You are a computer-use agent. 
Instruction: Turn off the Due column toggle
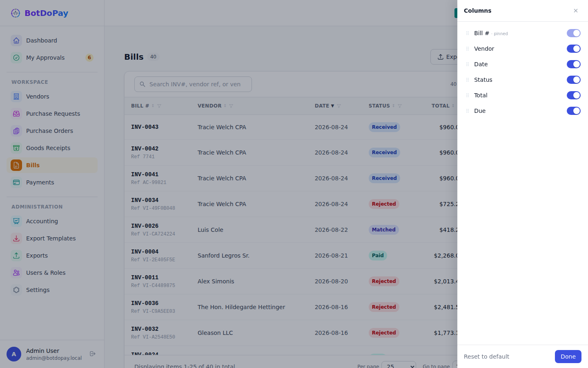tap(573, 111)
